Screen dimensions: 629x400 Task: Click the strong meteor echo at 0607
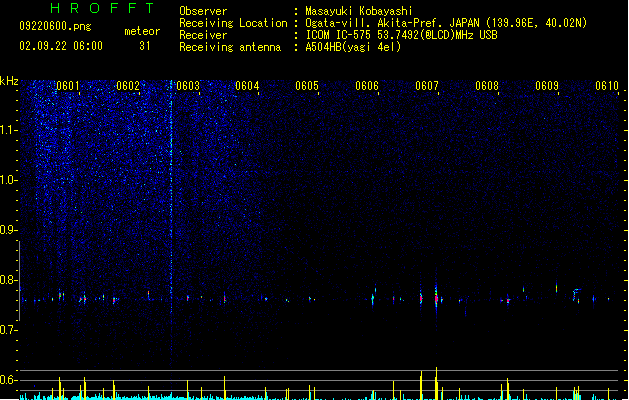(436, 296)
